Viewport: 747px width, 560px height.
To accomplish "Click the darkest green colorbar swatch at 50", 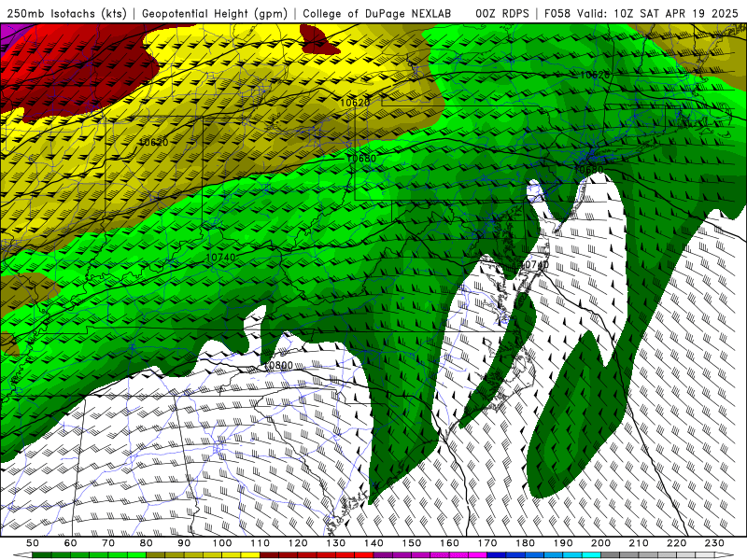I will [42, 555].
